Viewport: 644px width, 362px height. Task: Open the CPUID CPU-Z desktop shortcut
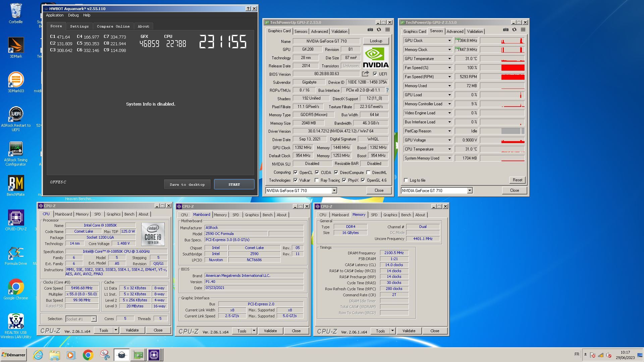coord(16,220)
